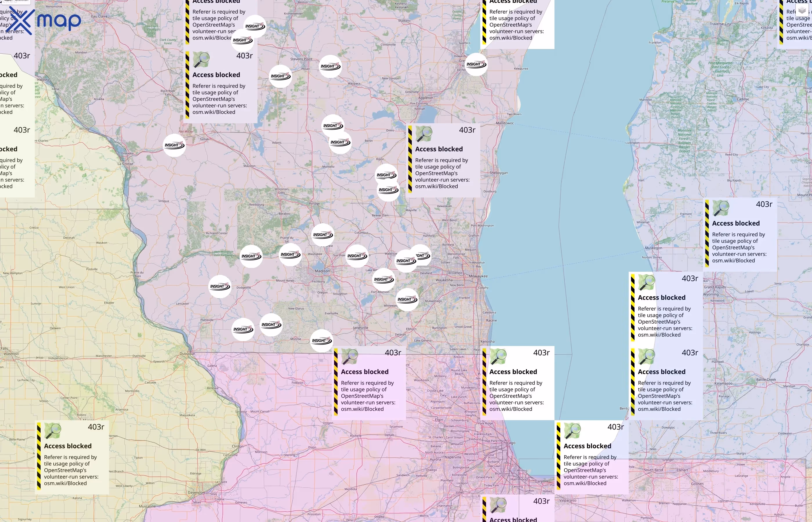This screenshot has height=522, width=812.
Task: Click INSIGHT marker on Lower Wisconsin State Riverway
Action: coord(251,256)
